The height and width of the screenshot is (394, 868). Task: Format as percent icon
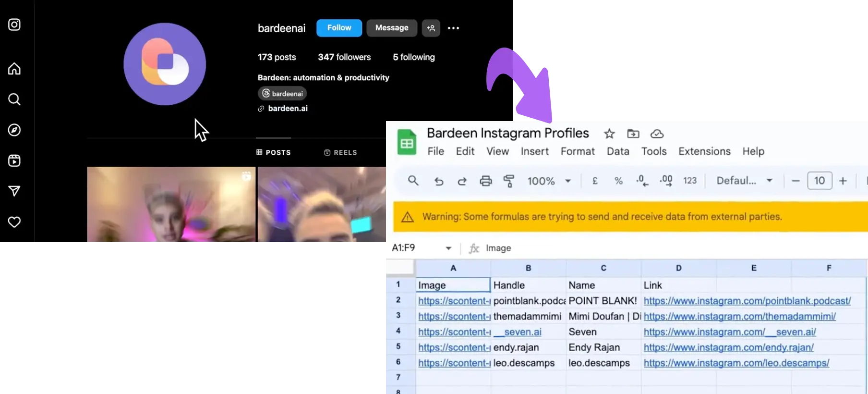[x=618, y=181]
